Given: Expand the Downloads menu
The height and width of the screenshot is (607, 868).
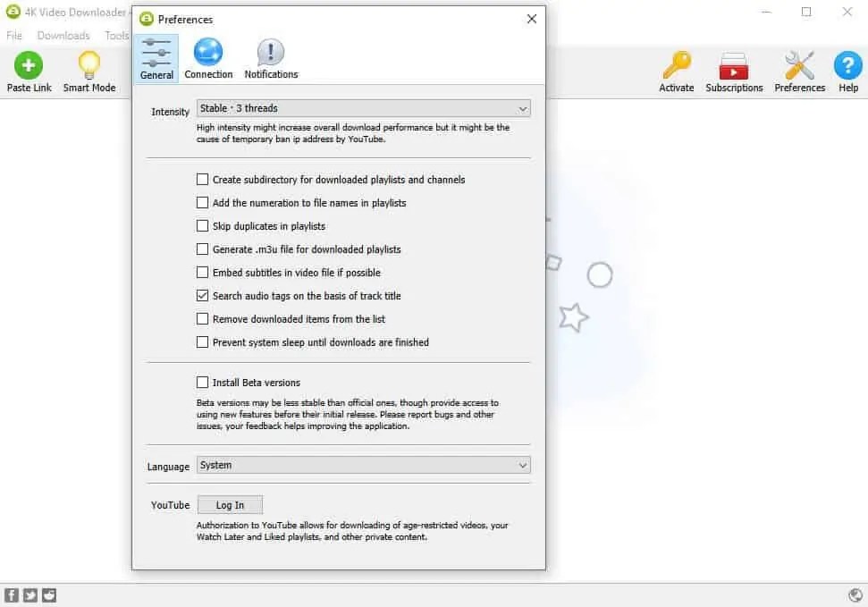Looking at the screenshot, I should tap(63, 35).
